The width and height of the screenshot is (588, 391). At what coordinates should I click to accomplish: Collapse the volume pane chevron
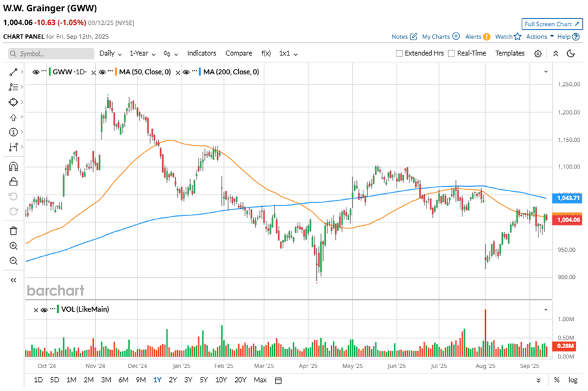click(x=546, y=310)
